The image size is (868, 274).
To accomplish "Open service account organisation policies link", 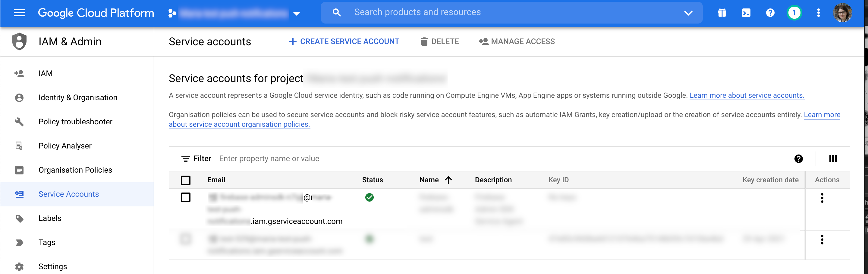I will (239, 124).
